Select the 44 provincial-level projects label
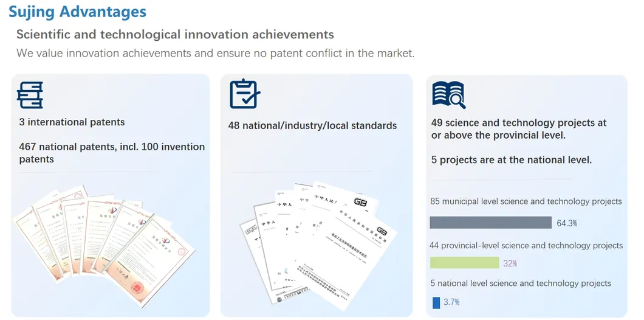The image size is (644, 320). click(526, 245)
